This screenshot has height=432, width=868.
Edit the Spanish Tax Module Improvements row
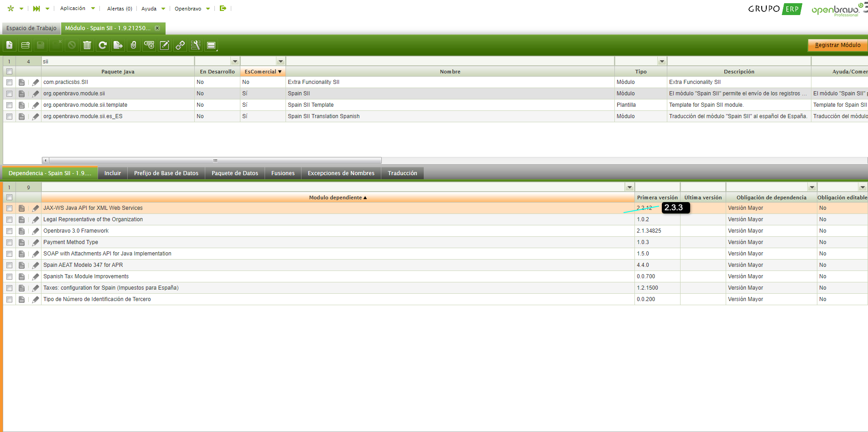point(35,276)
